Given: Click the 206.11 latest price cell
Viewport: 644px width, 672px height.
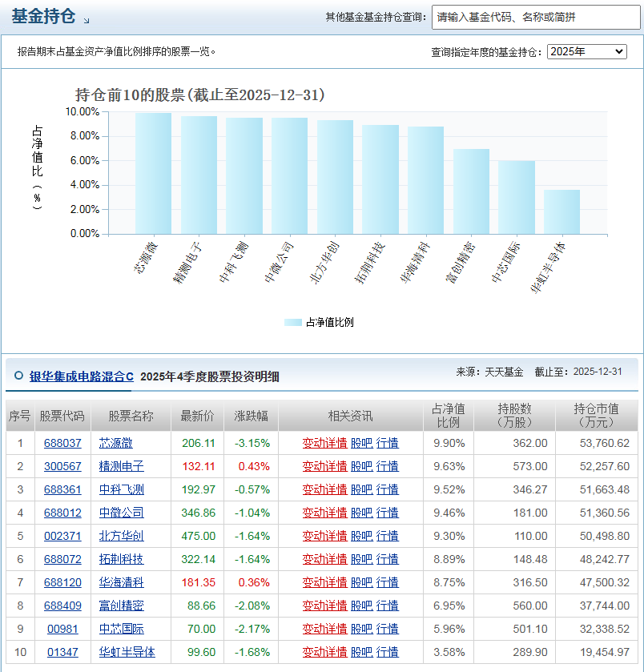Looking at the screenshot, I should (199, 443).
